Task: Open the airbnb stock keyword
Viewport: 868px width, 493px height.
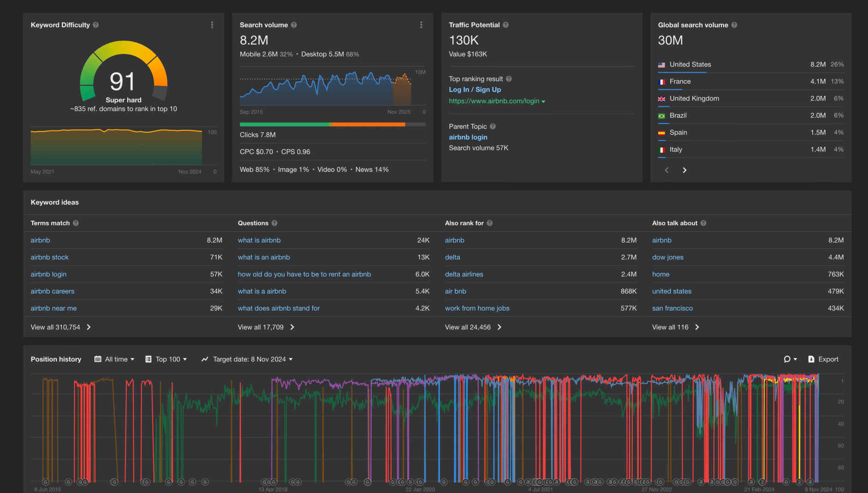Action: tap(50, 257)
